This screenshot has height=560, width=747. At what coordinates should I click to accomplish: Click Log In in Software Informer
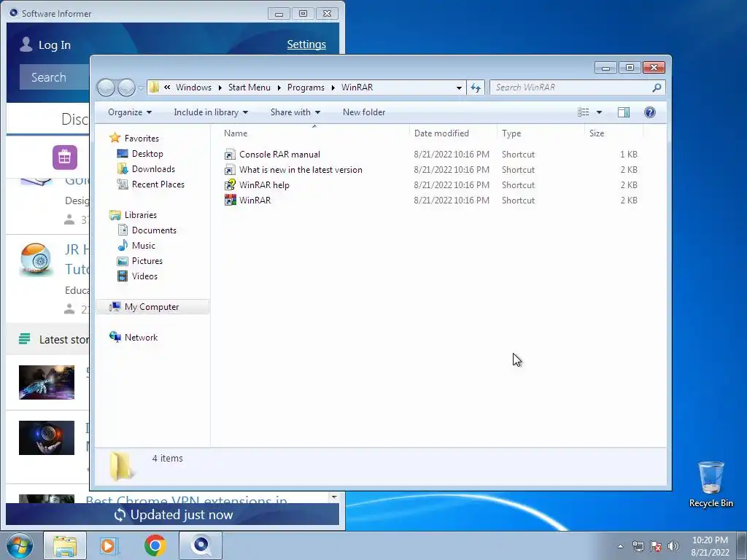(45, 44)
